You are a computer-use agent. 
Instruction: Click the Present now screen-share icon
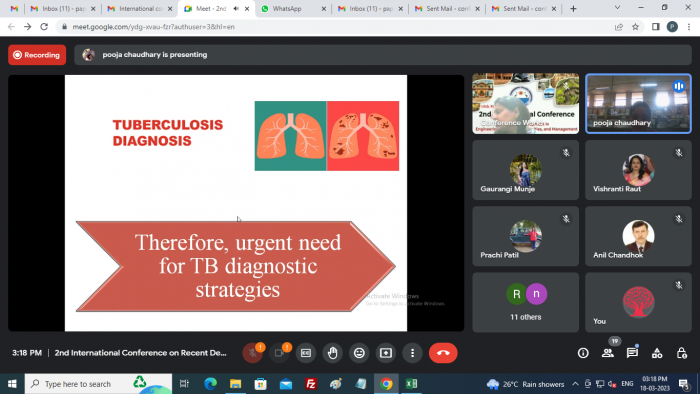click(386, 353)
